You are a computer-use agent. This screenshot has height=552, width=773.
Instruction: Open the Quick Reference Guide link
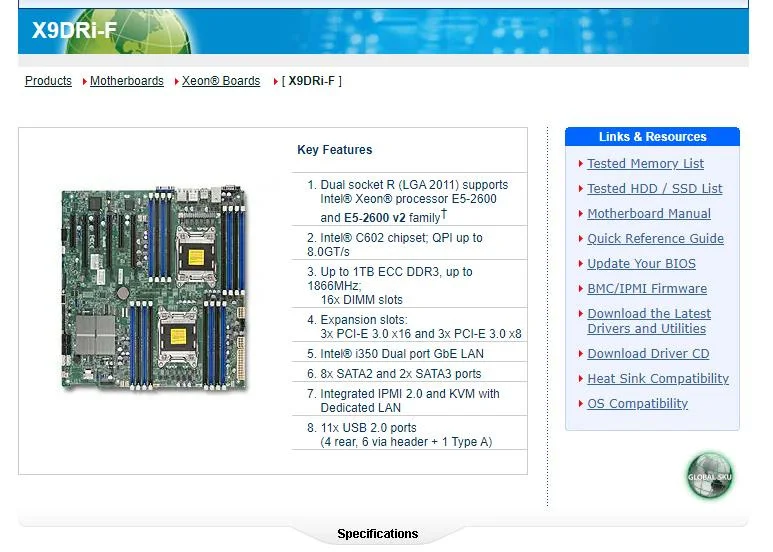pos(655,239)
